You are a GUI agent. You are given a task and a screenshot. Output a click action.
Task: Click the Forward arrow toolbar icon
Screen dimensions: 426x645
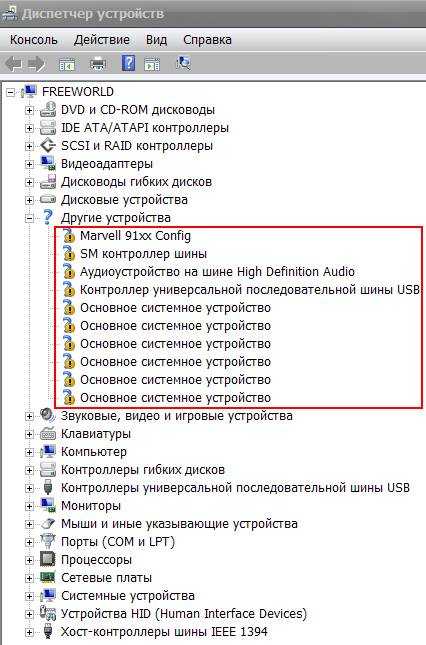[x=36, y=64]
